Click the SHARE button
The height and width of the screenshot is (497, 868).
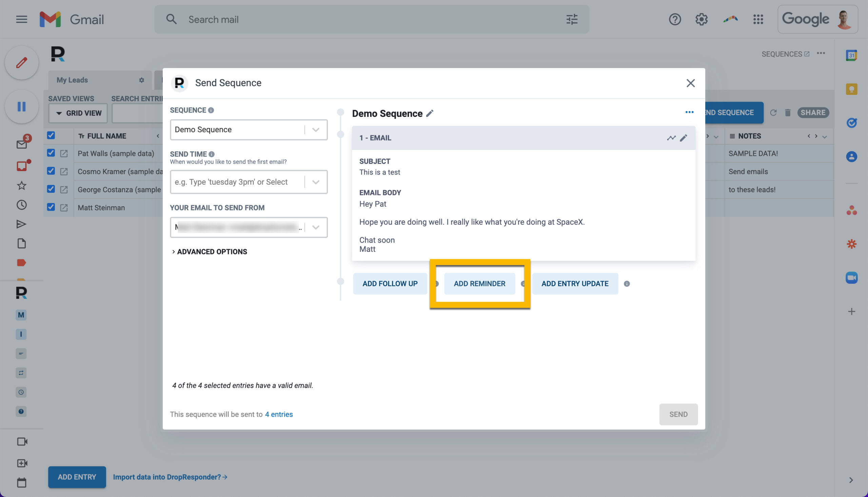click(x=813, y=112)
